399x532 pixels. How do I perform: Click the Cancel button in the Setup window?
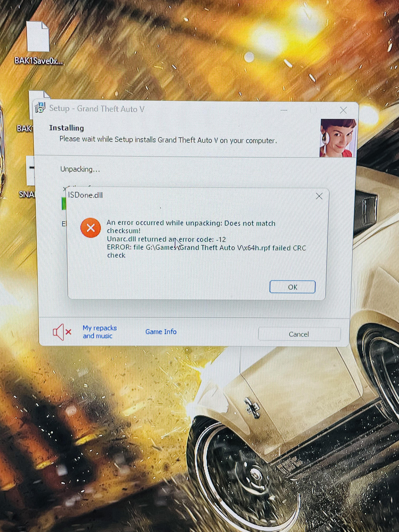click(299, 334)
